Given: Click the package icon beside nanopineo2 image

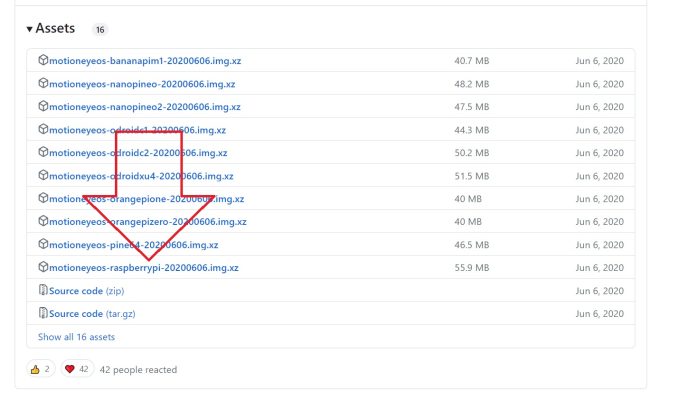Looking at the screenshot, I should (x=43, y=106).
